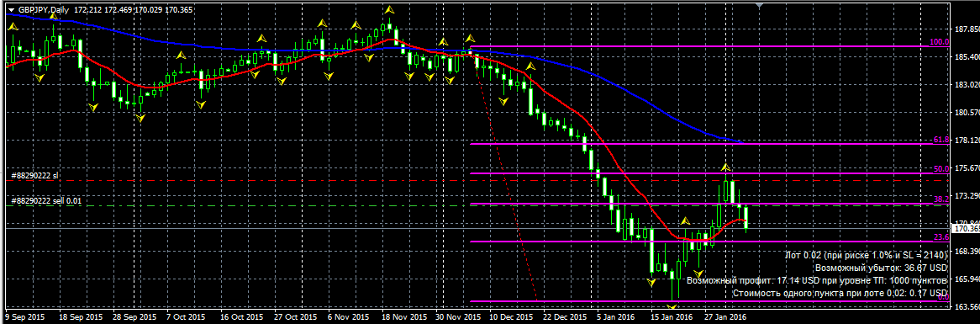Click the Fibonacci 61.8 level label
The image size is (980, 324).
click(941, 140)
